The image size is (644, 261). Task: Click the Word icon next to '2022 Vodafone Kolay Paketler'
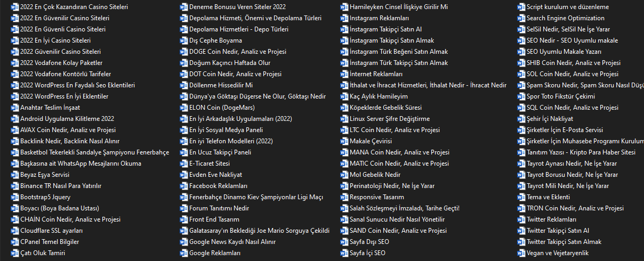(14, 63)
